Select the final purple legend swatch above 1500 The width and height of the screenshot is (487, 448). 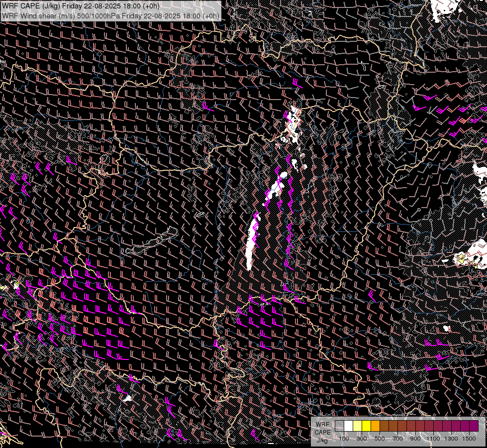(x=474, y=426)
